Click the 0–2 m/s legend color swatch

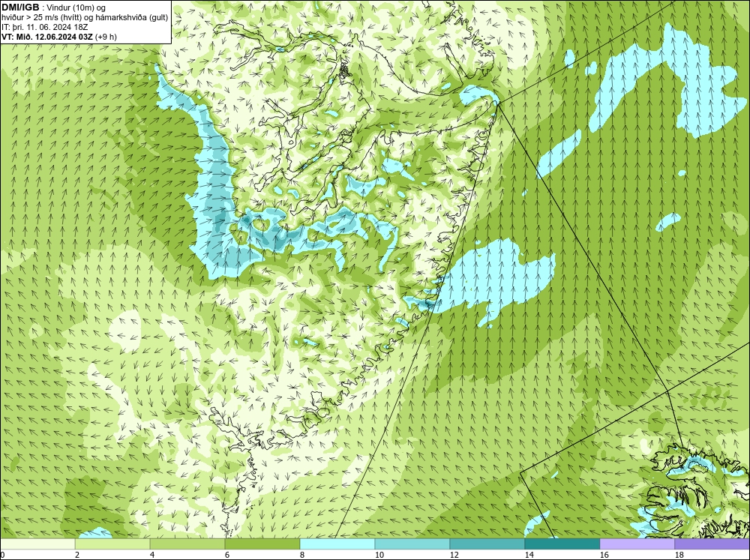37,544
